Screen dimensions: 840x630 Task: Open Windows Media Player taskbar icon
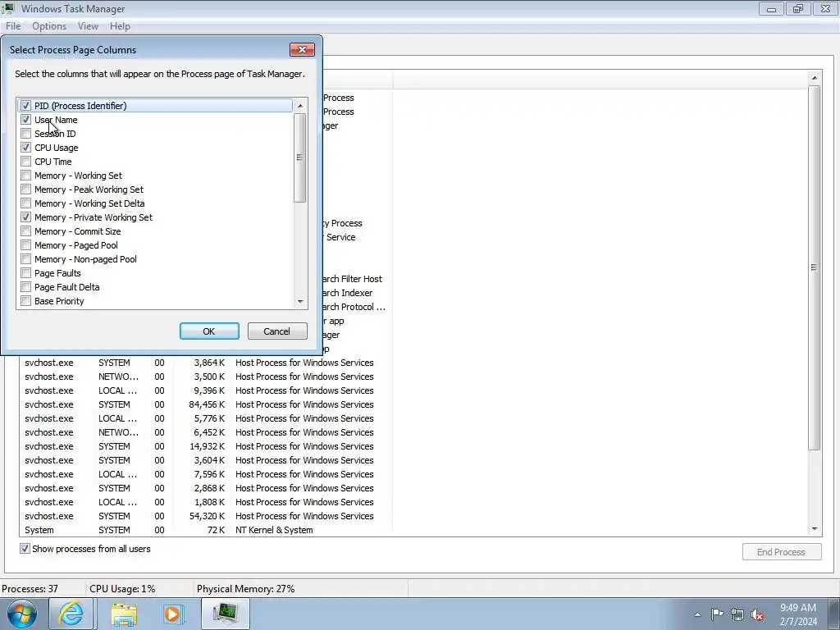173,614
